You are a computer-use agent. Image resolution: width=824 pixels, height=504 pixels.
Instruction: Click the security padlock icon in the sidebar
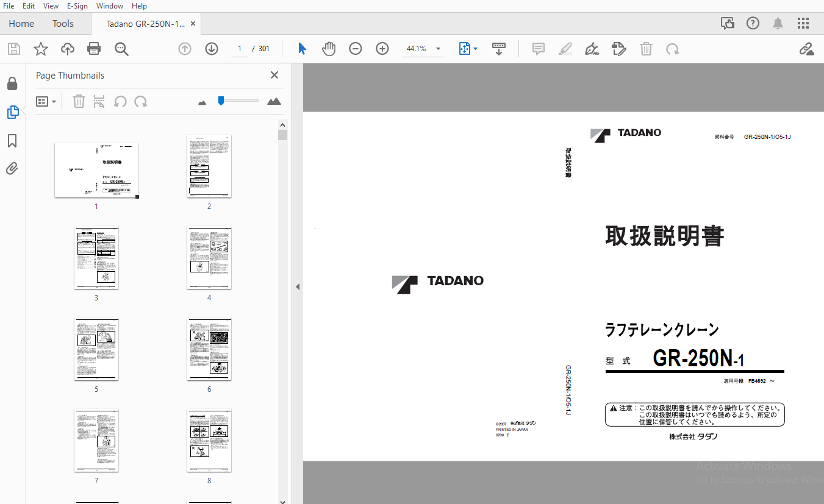pyautogui.click(x=12, y=83)
